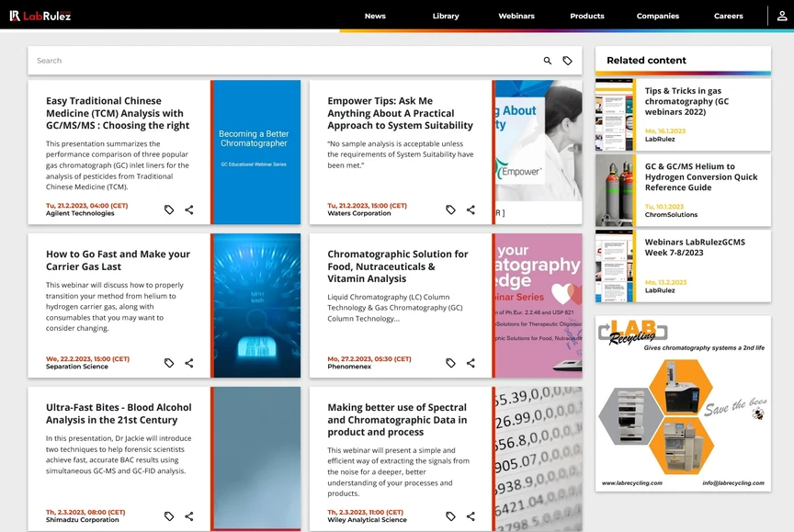
Task: Open Making better use of Spectral title
Action: pos(397,420)
